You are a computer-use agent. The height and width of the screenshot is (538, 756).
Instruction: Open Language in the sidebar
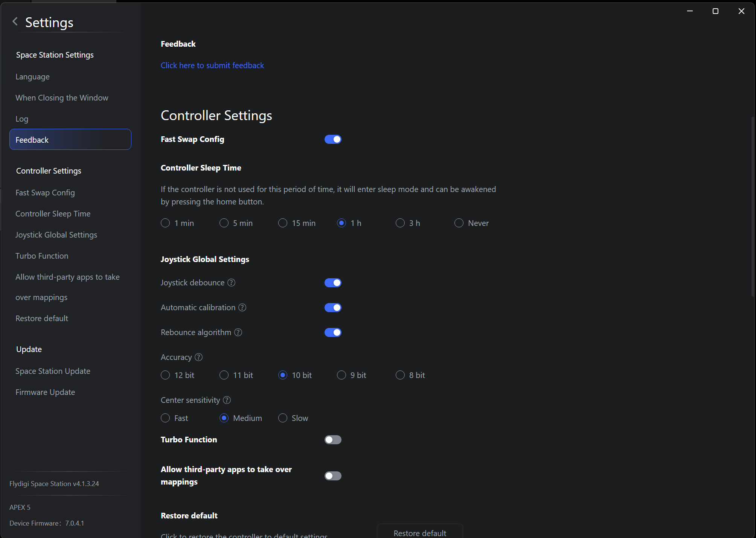[x=32, y=77]
